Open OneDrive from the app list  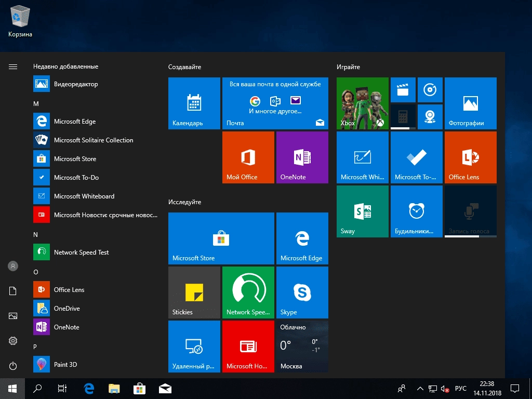[x=96, y=308]
